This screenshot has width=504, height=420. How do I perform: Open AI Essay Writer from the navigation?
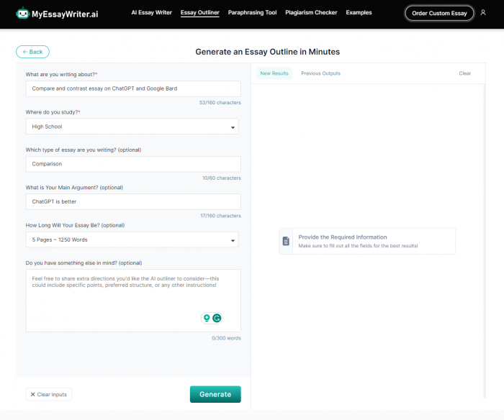pos(151,12)
